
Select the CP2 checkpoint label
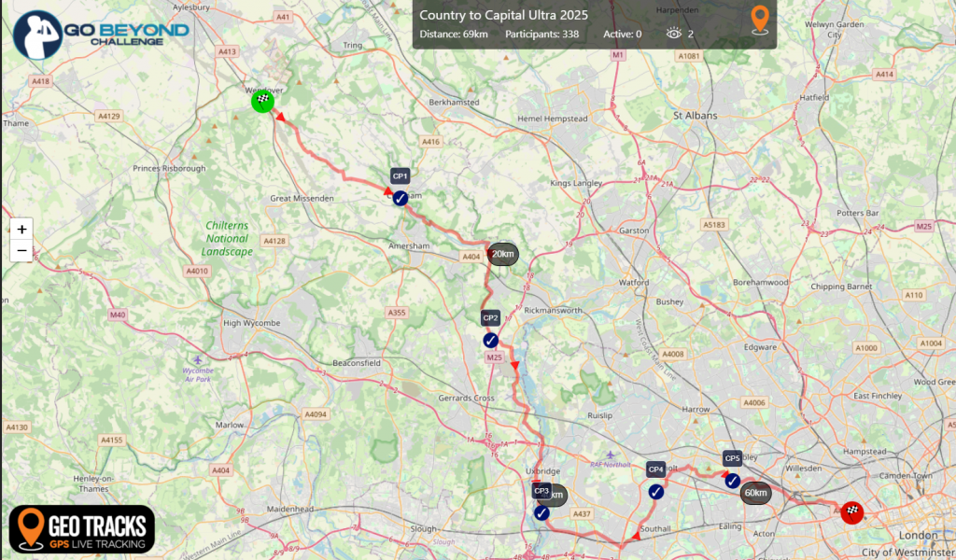point(490,317)
